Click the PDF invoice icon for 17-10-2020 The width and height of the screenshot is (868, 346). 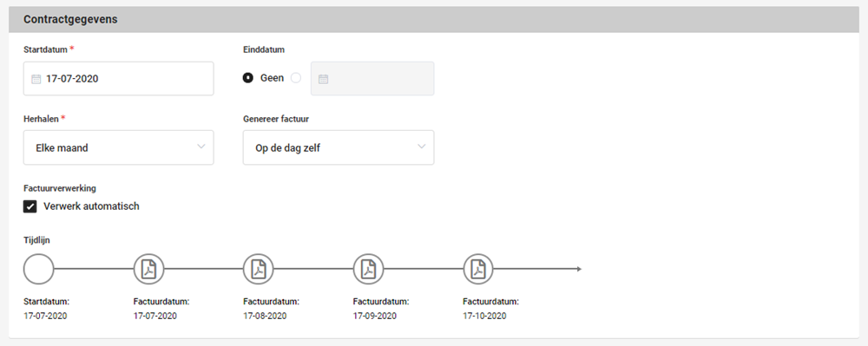(x=478, y=269)
